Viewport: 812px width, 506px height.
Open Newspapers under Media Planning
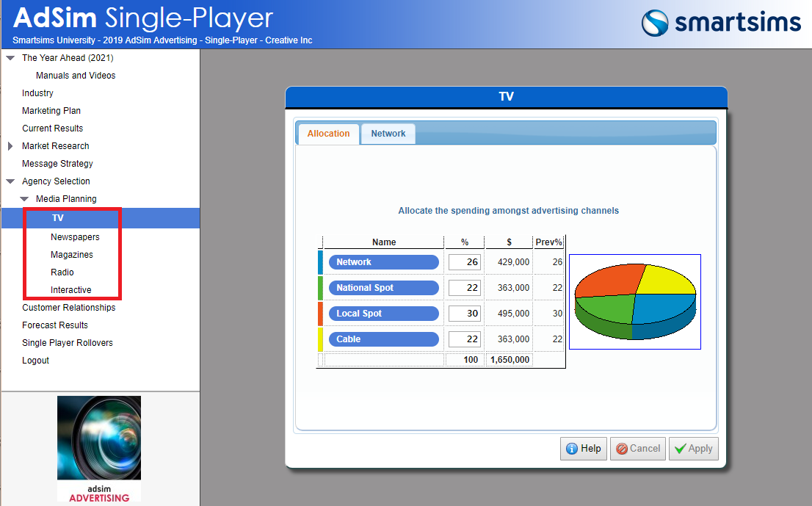pos(75,237)
